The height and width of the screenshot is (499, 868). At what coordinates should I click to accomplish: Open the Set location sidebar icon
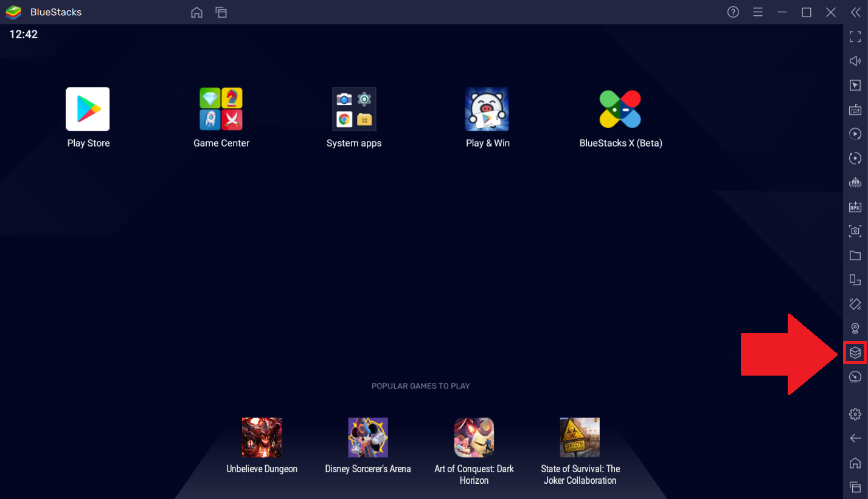pos(855,328)
